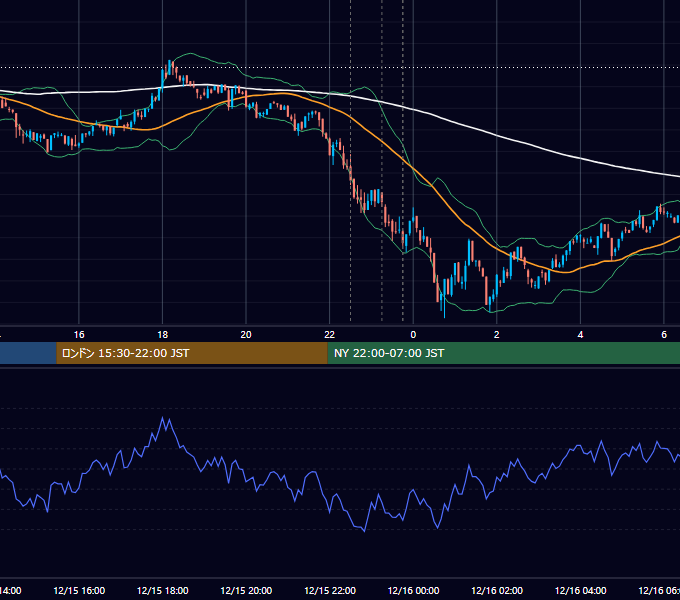
Task: Click the 12/15 18:00 indicator axis label
Action: (163, 590)
